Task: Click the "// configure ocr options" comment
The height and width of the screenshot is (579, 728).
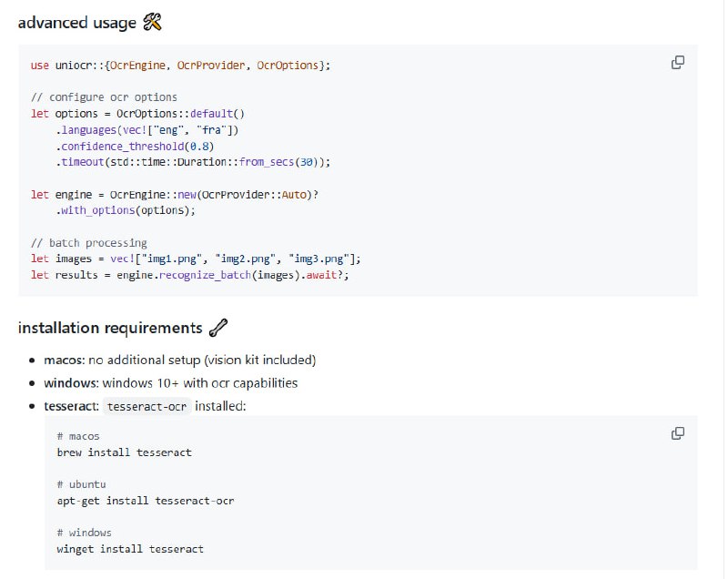Action: (104, 96)
